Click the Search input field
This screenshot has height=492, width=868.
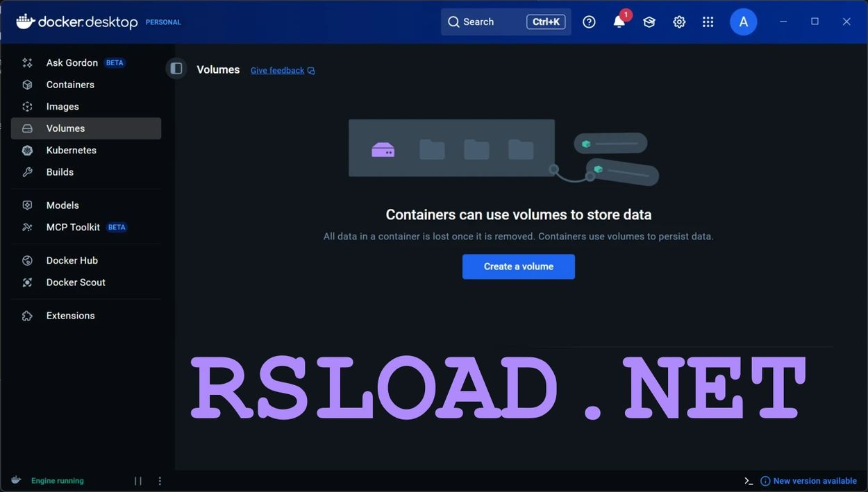506,22
